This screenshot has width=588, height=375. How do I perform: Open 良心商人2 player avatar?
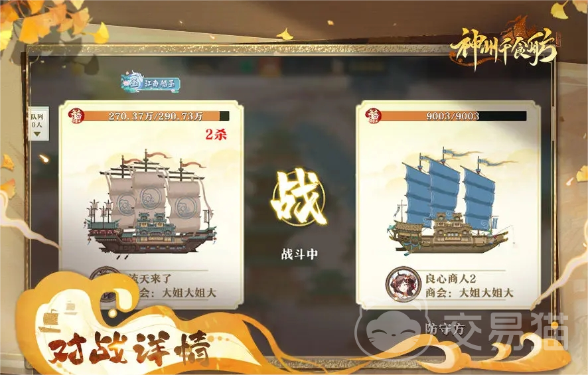tap(404, 284)
